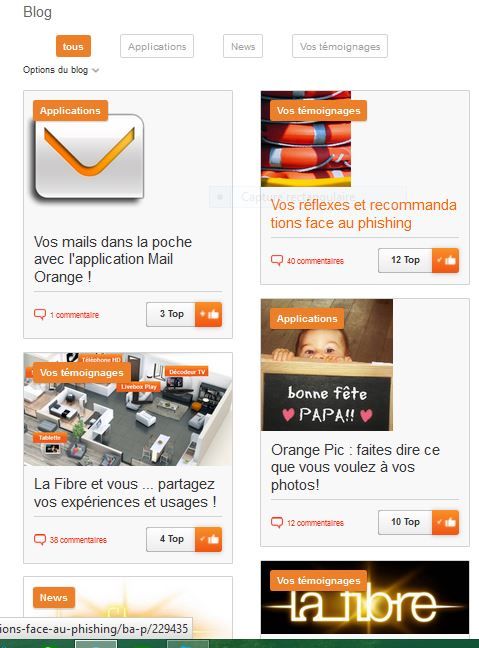Open the News filter tab
The width and height of the screenshot is (479, 648).
click(243, 46)
